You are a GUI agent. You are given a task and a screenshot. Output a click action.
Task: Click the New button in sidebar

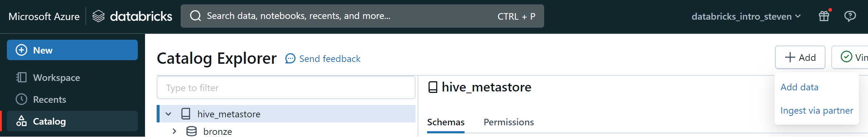tap(72, 50)
